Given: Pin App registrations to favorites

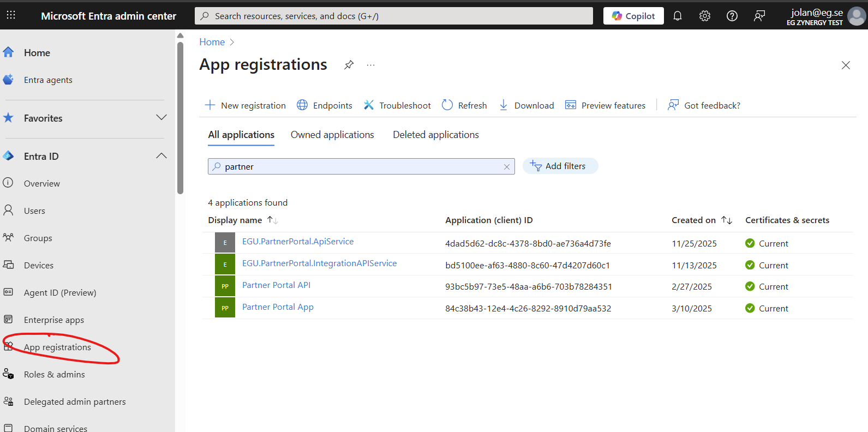Looking at the screenshot, I should 349,65.
